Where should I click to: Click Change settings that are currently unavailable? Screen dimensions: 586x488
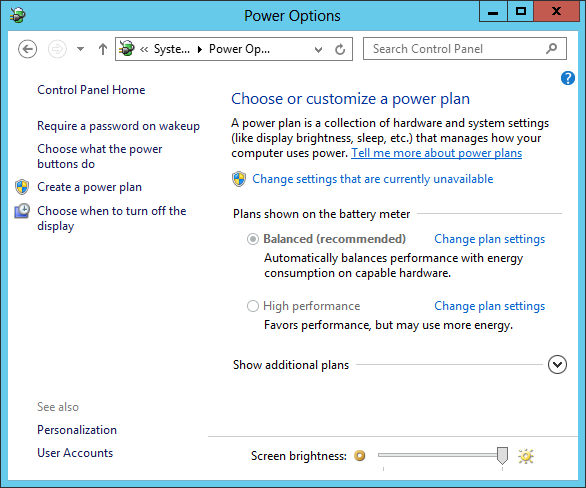[373, 179]
